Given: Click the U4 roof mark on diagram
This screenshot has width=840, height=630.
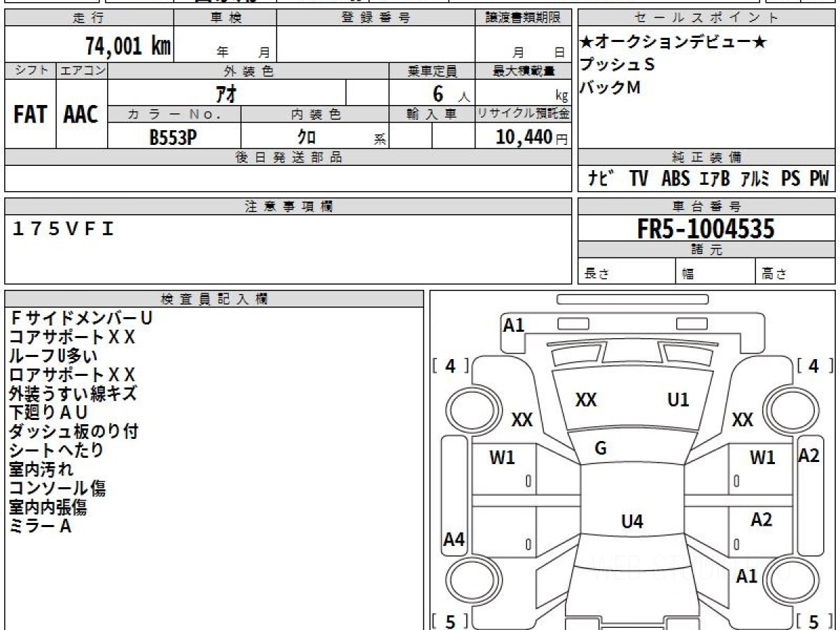Looking at the screenshot, I should pyautogui.click(x=632, y=521).
